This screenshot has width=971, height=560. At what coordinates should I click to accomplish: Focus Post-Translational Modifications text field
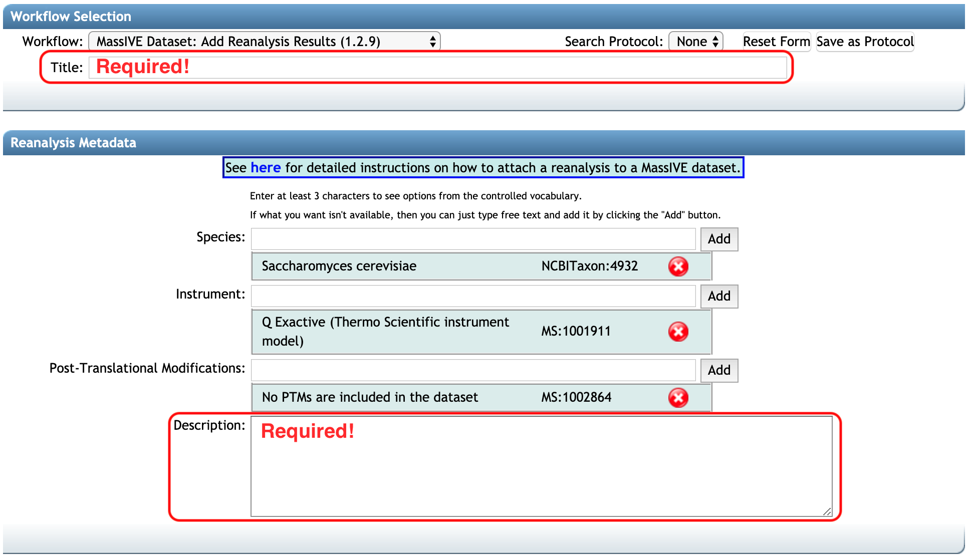click(473, 370)
